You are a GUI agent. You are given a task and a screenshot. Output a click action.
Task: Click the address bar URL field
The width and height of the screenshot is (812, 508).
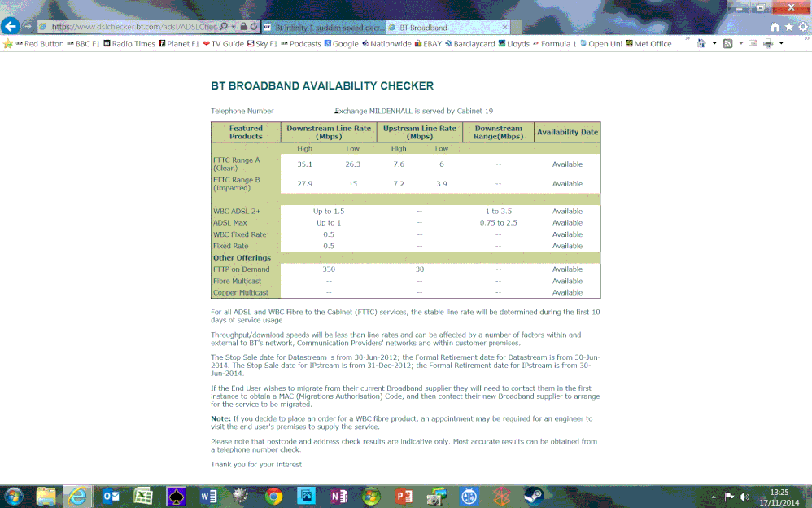click(133, 26)
